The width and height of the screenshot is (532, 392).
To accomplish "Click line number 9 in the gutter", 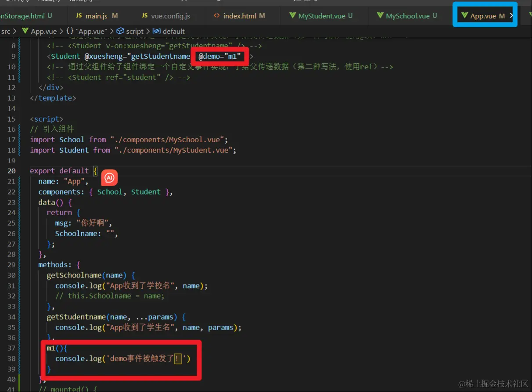I will [x=14, y=56].
